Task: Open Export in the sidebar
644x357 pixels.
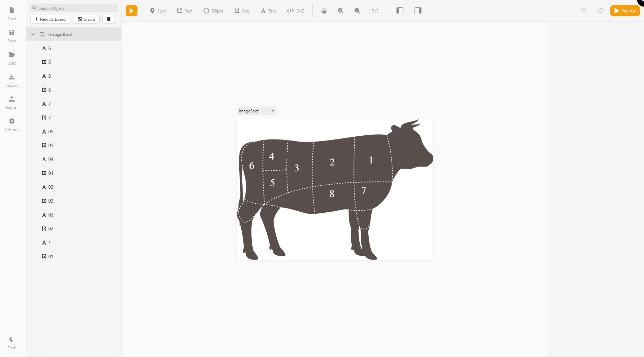Action: click(12, 102)
